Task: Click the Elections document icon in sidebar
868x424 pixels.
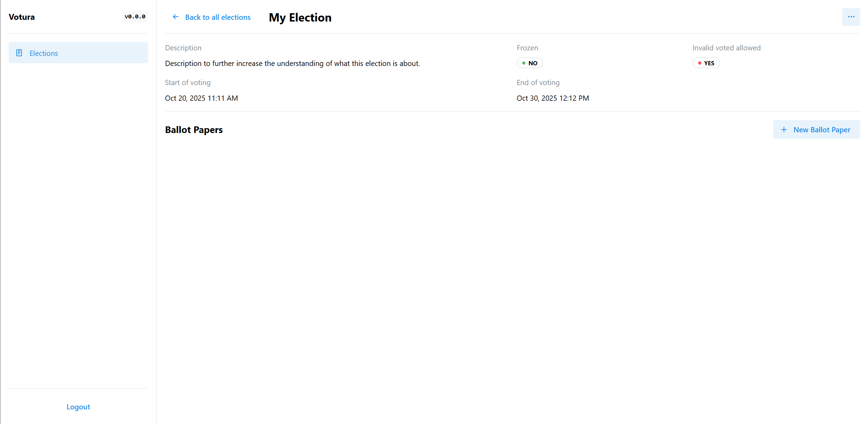Action: [19, 53]
